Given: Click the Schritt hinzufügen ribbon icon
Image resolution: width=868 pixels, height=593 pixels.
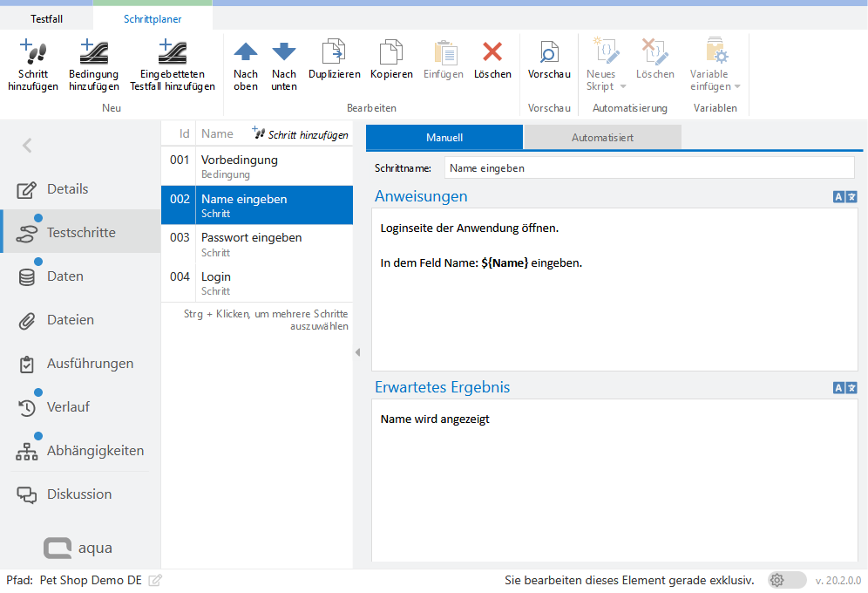Looking at the screenshot, I should click(x=32, y=52).
